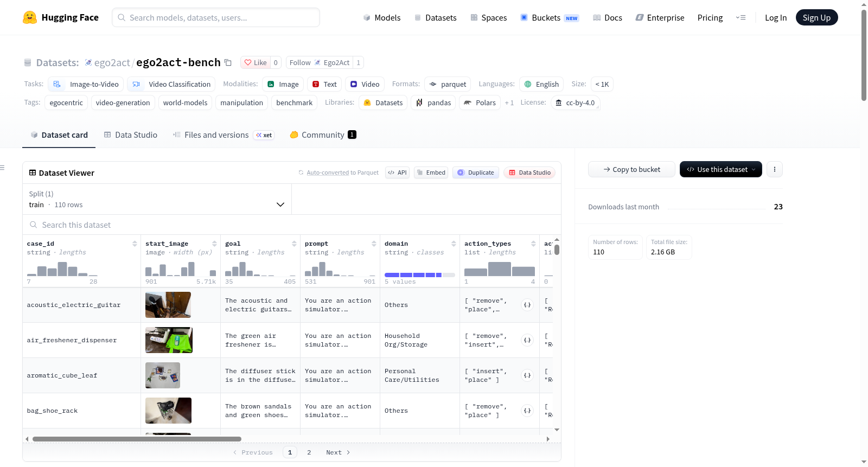
Task: Focus the Search this dataset field
Action: (x=292, y=225)
